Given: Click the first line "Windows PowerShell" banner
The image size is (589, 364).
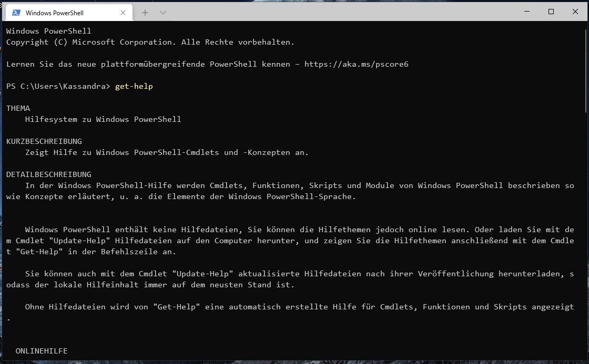Looking at the screenshot, I should tap(48, 31).
